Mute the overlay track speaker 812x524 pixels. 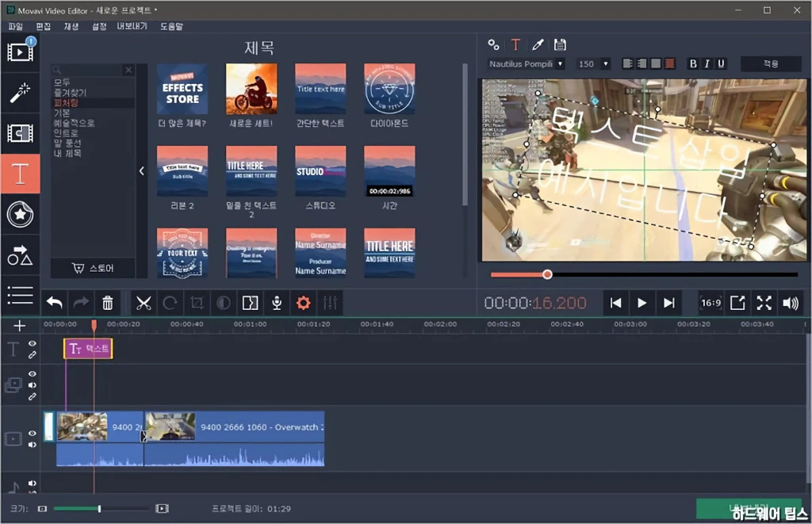(x=32, y=384)
